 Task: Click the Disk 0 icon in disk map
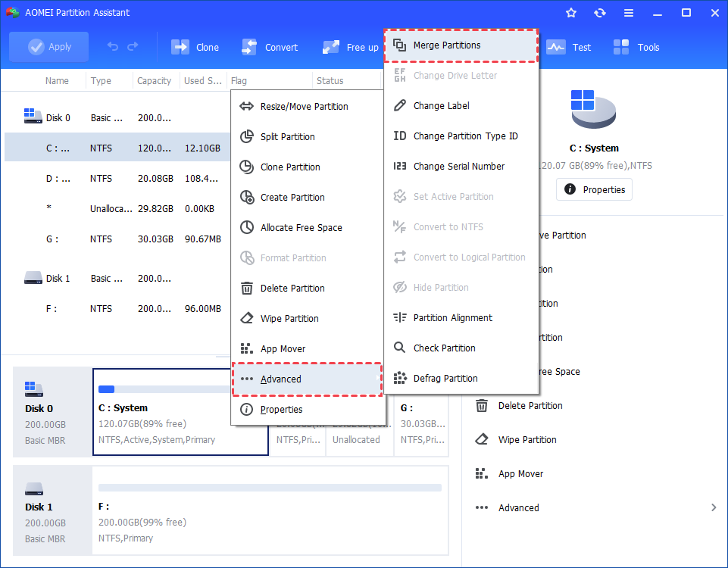coord(33,389)
